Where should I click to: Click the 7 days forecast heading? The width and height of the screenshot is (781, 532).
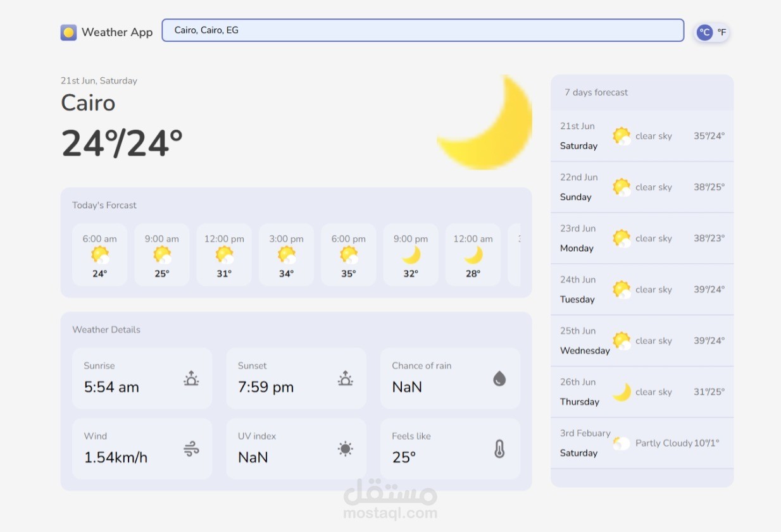pos(596,92)
